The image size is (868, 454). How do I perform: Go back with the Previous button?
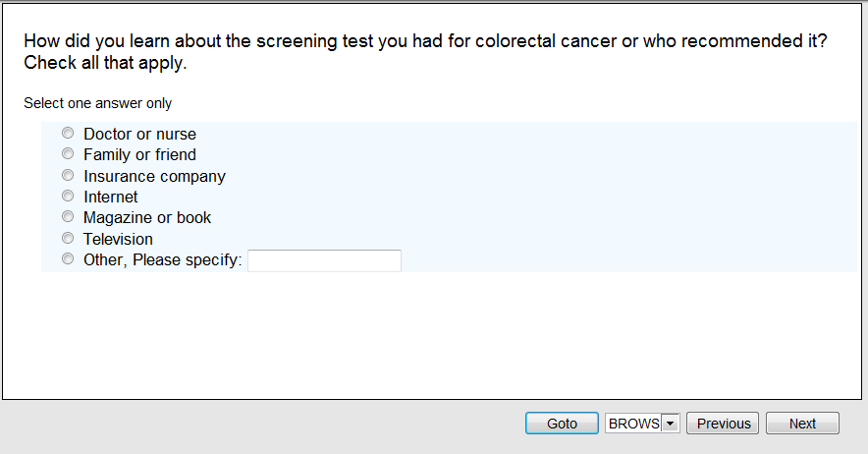(x=724, y=424)
